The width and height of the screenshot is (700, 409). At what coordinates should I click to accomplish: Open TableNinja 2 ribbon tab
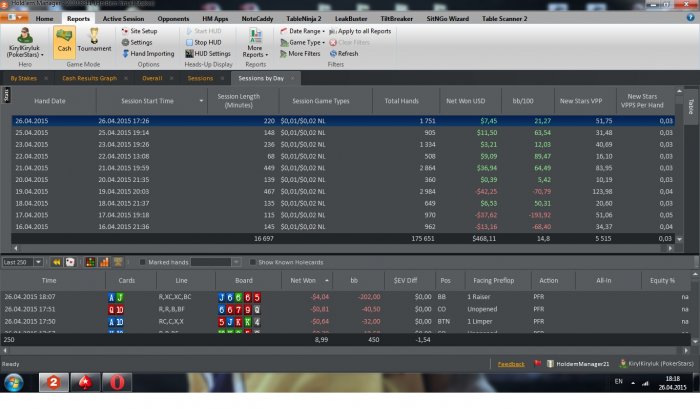[304, 19]
